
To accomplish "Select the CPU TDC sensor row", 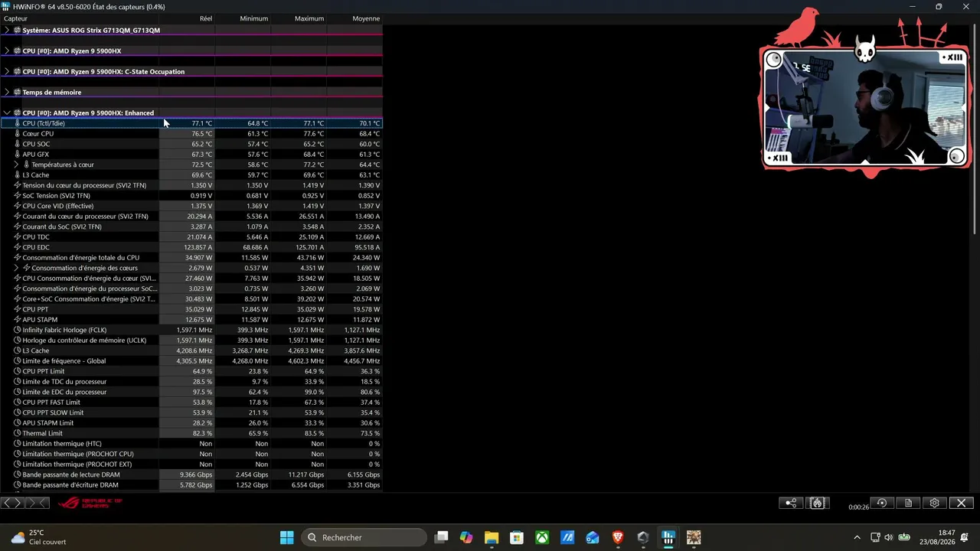I will [x=191, y=237].
